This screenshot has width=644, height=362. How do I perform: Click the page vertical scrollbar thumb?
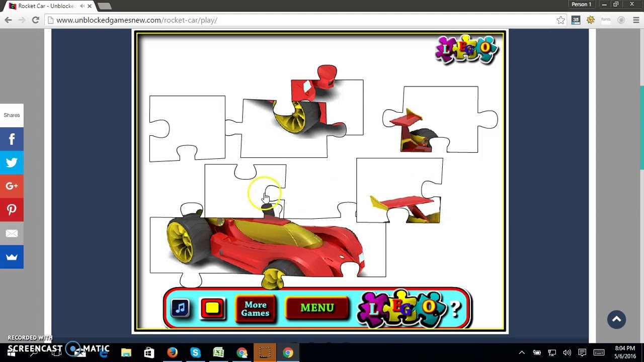(x=641, y=128)
